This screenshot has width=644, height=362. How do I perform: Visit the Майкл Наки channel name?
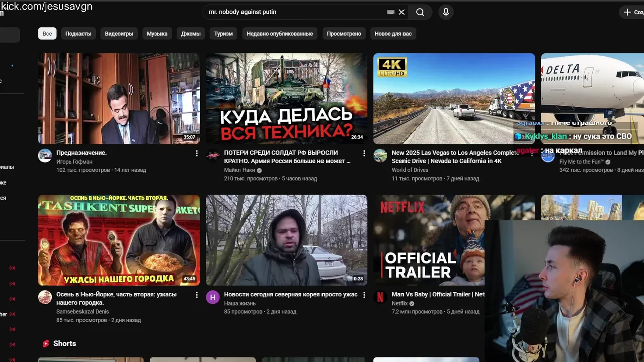coord(239,170)
